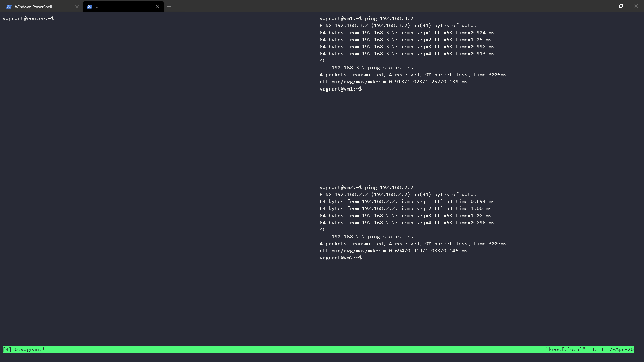Click the ping 192.168.3.2 command text
Image resolution: width=644 pixels, height=362 pixels.
pos(389,18)
